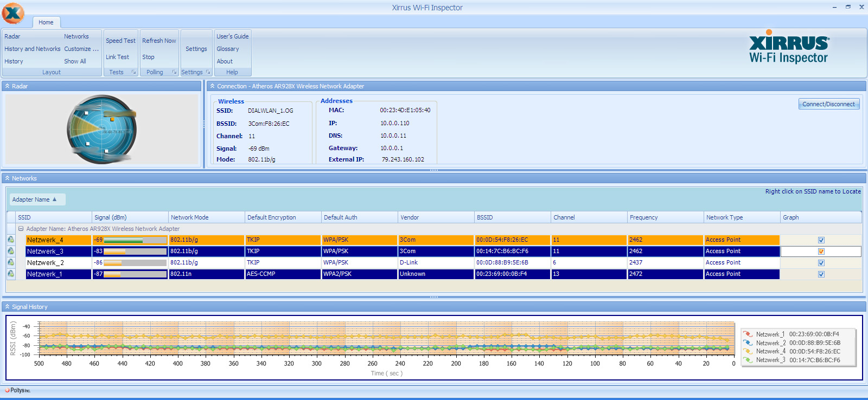Select History and Networks layout
This screenshot has height=400, width=868.
tap(33, 49)
